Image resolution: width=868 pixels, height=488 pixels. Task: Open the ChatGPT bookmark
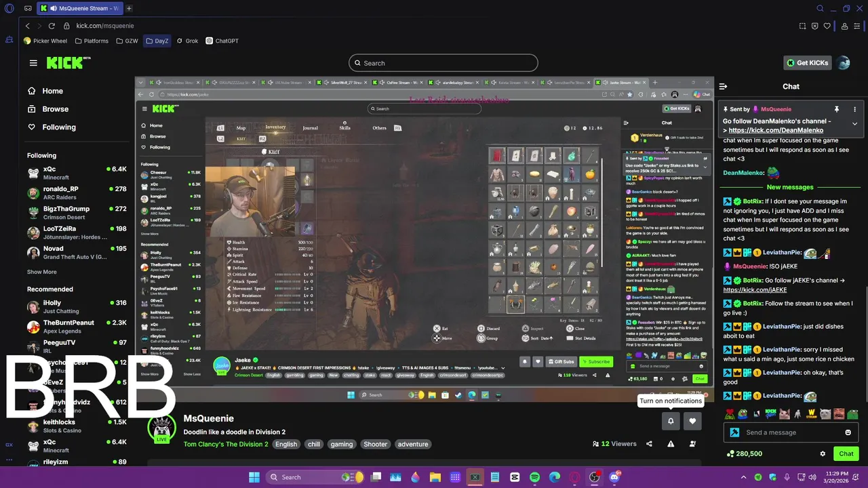(222, 41)
